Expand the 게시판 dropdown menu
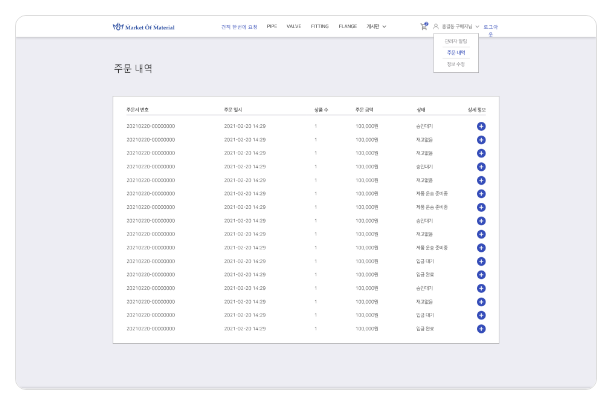612x405 pixels. [x=374, y=26]
